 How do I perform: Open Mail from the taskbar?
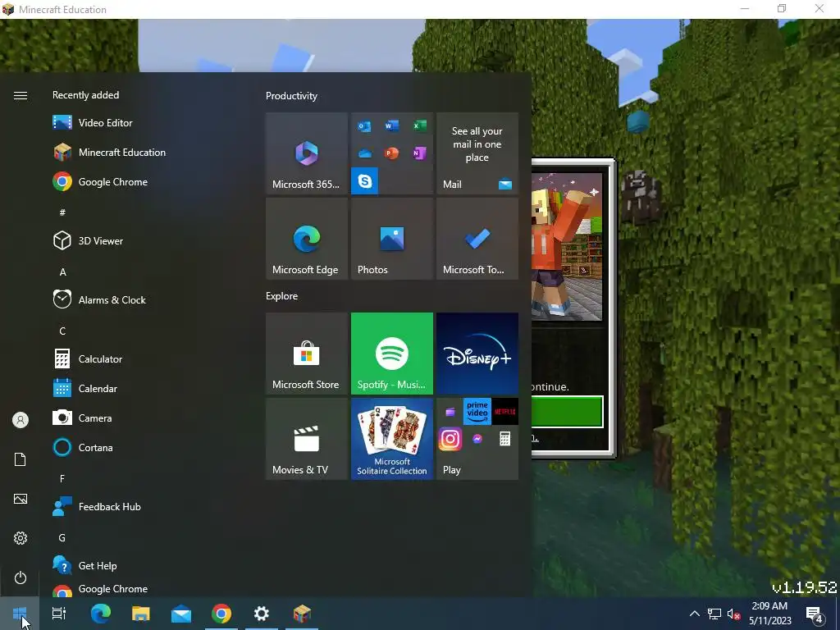(x=181, y=614)
